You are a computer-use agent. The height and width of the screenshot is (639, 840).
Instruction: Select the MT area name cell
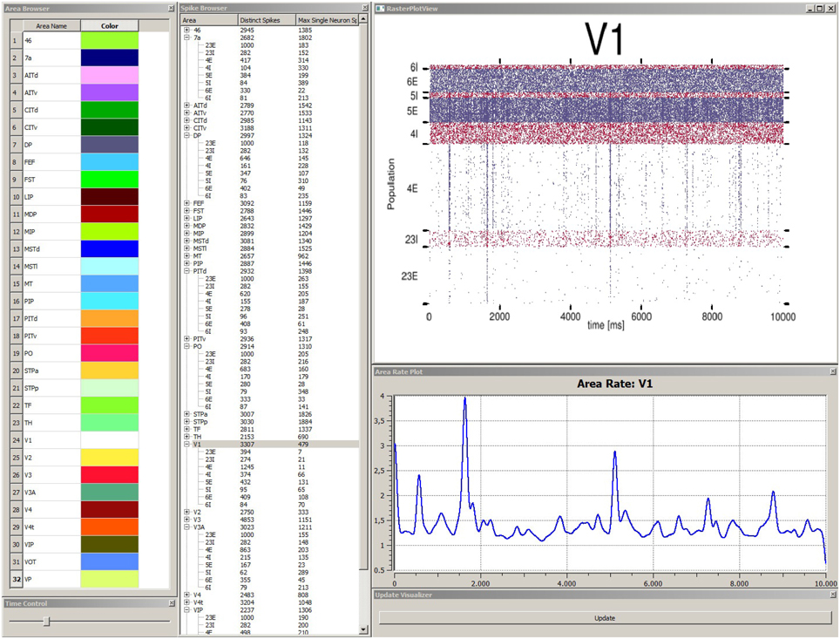[x=51, y=283]
